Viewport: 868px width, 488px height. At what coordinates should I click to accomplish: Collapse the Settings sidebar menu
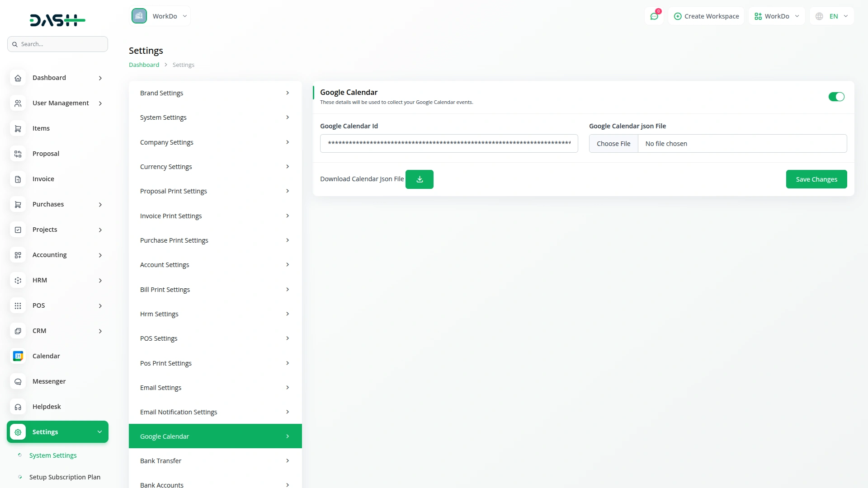57,432
